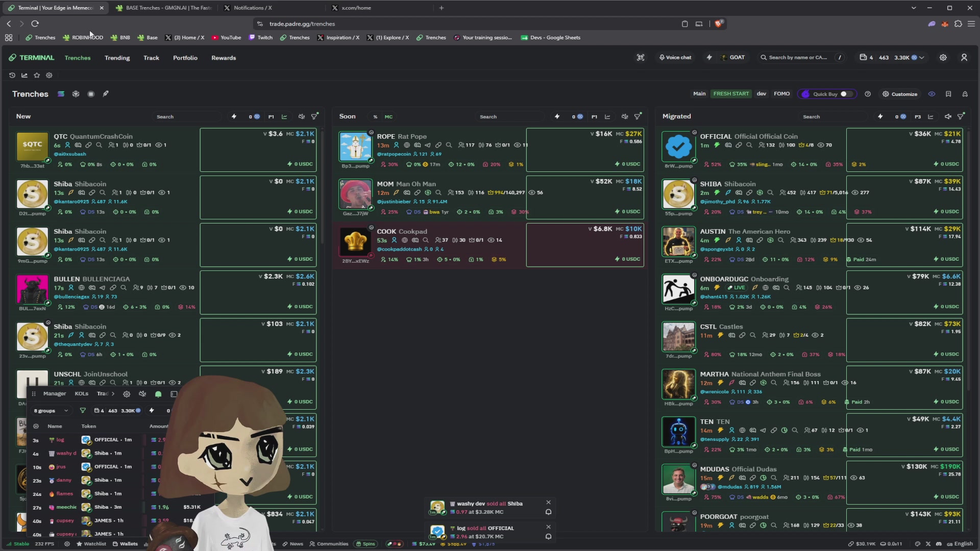The image size is (980, 551).
Task: Switch to the Trending tab
Action: [x=117, y=58]
